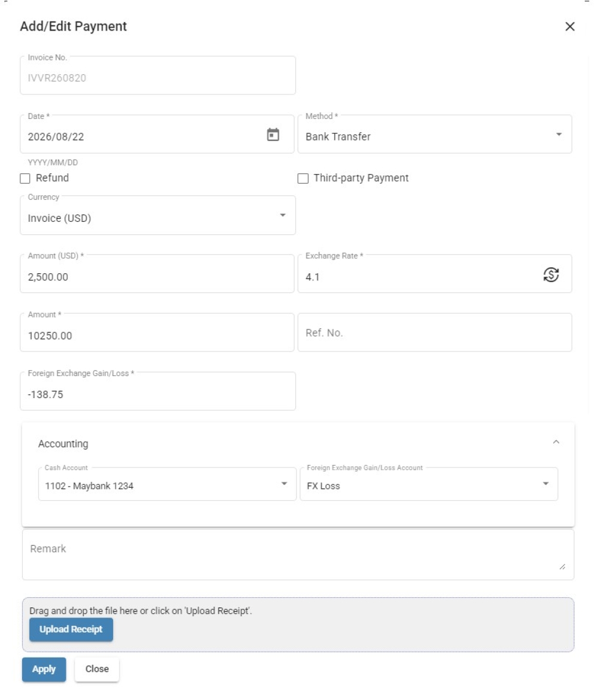Open the Currency dropdown showing Invoice (USD)
Viewport: 598px width, 700px height.
158,216
